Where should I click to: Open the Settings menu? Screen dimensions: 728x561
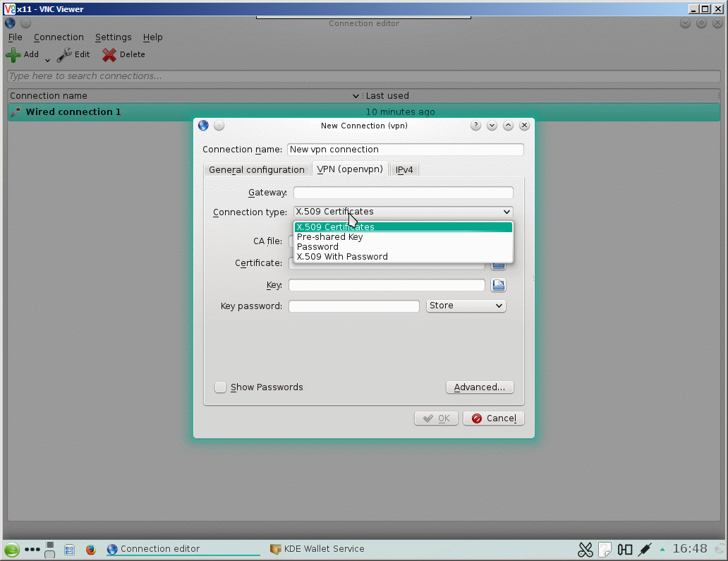[x=114, y=37]
